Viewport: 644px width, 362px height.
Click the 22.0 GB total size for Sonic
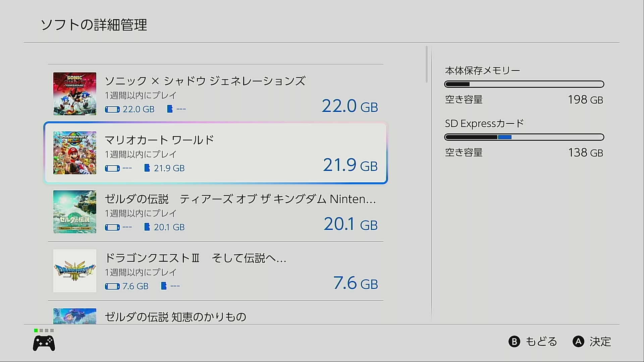point(350,106)
